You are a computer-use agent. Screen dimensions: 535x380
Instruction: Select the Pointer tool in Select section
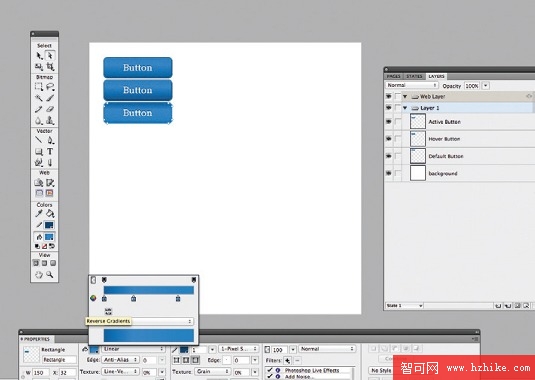pos(39,56)
